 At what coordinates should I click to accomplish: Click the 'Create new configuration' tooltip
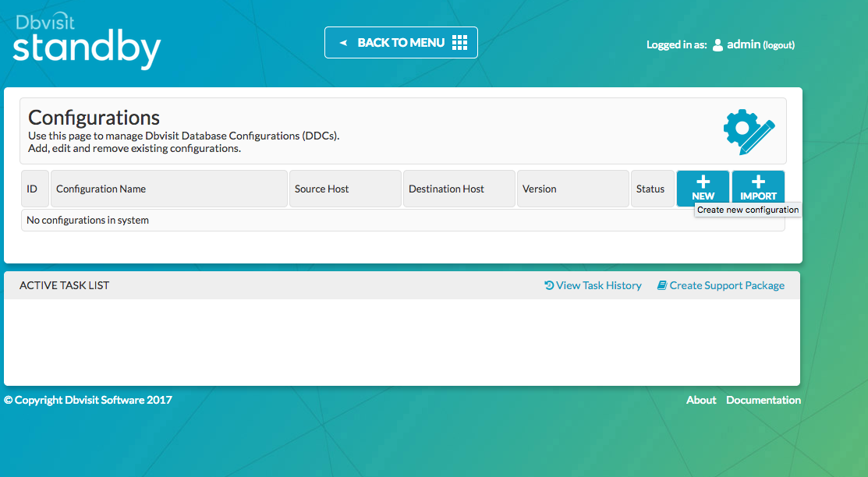748,210
